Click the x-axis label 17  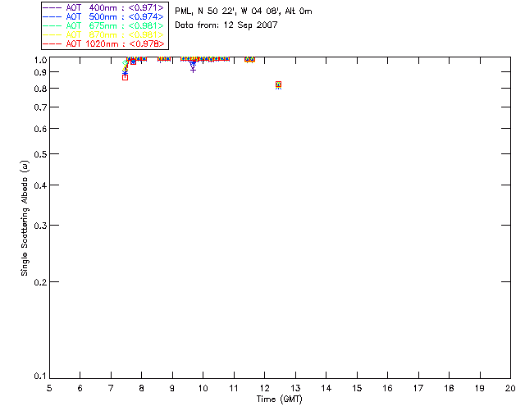point(418,388)
